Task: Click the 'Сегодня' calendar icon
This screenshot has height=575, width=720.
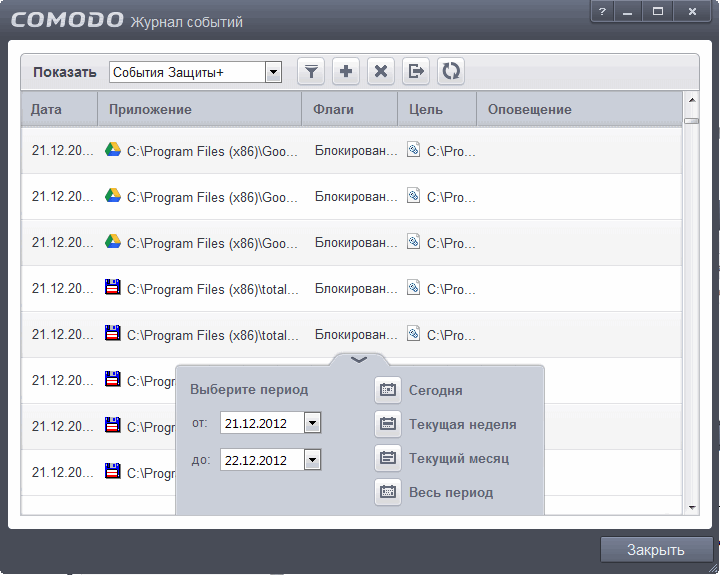Action: [x=388, y=390]
